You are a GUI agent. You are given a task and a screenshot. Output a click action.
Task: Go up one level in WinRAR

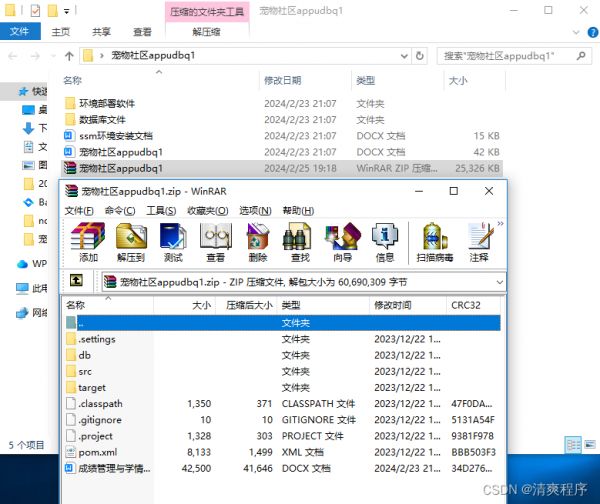[76, 281]
